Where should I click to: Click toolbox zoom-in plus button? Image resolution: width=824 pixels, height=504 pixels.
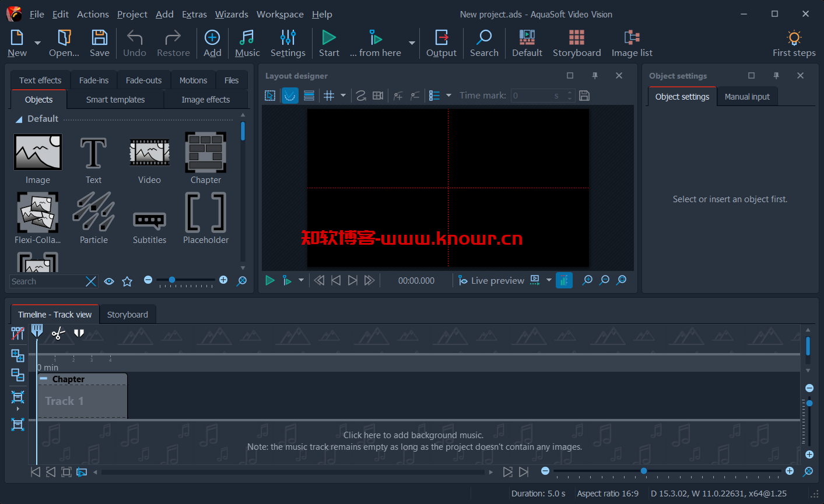click(223, 280)
